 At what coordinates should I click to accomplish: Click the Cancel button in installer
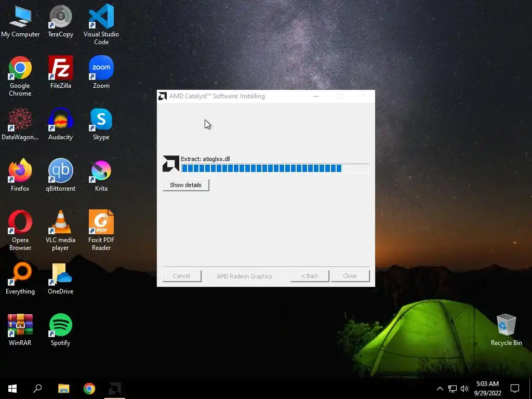pyautogui.click(x=181, y=276)
